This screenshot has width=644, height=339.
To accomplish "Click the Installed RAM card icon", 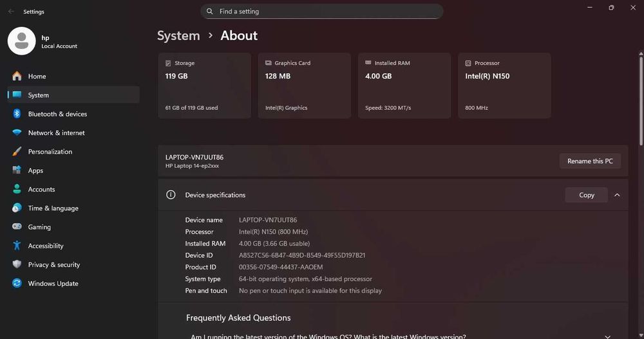I will coord(368,63).
